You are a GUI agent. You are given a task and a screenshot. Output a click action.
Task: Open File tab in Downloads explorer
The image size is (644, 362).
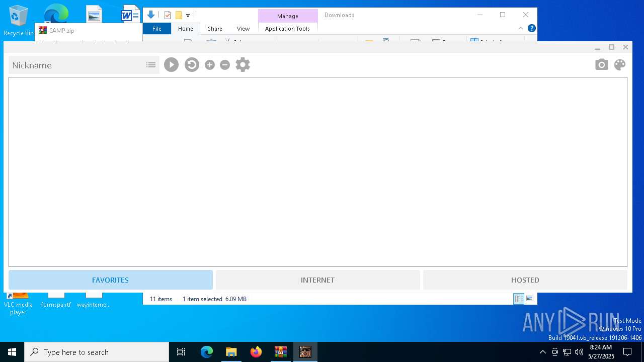click(x=157, y=29)
